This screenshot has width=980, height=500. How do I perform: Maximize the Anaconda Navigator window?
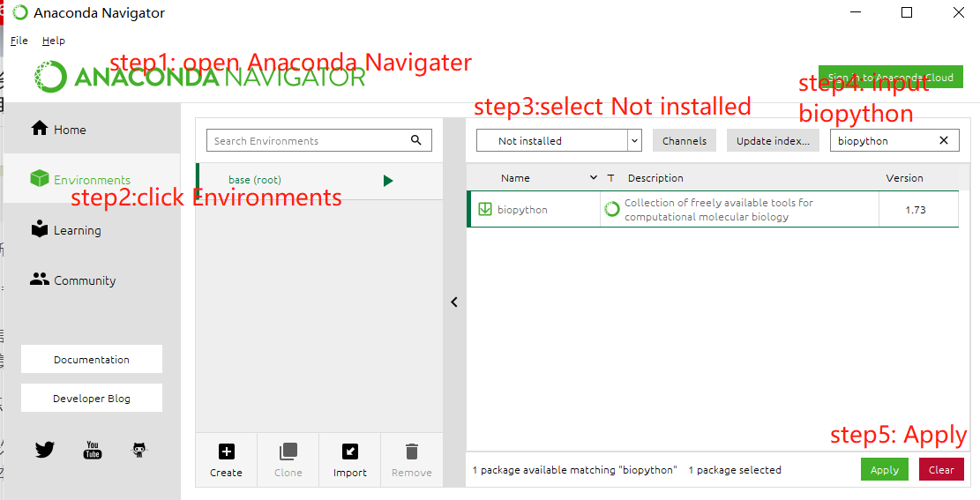click(907, 12)
